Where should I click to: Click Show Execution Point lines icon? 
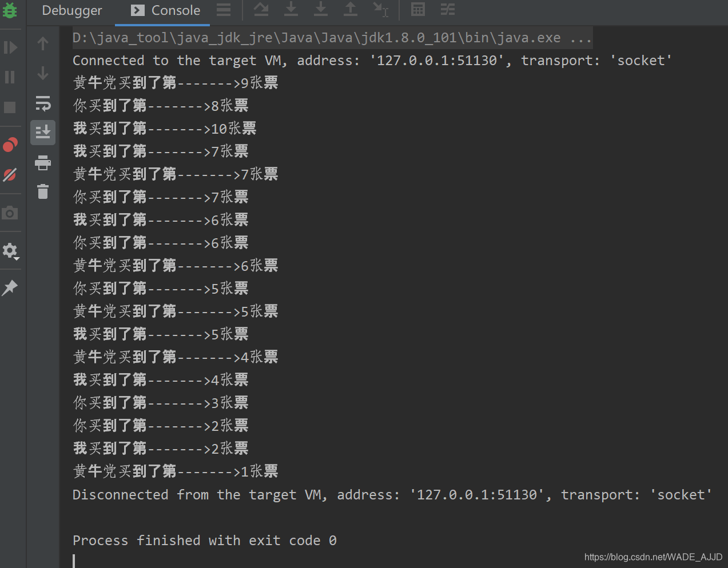click(x=224, y=9)
